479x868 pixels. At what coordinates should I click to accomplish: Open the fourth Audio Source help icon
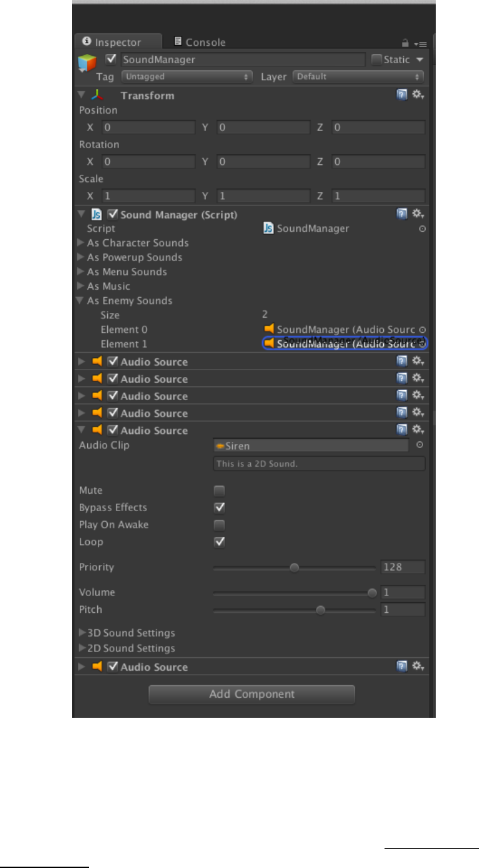tap(402, 413)
